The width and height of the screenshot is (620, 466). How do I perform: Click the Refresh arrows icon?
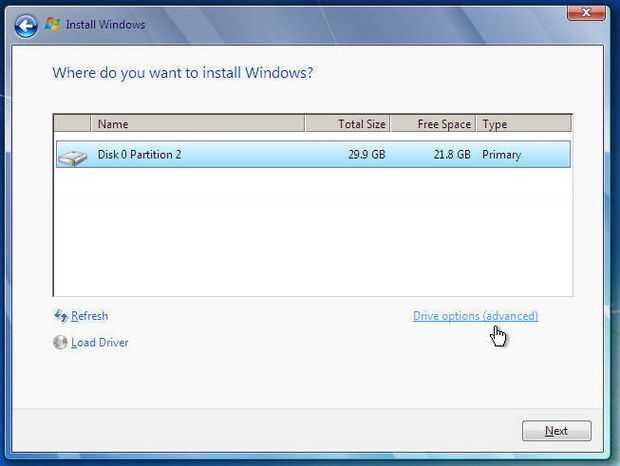[x=60, y=315]
